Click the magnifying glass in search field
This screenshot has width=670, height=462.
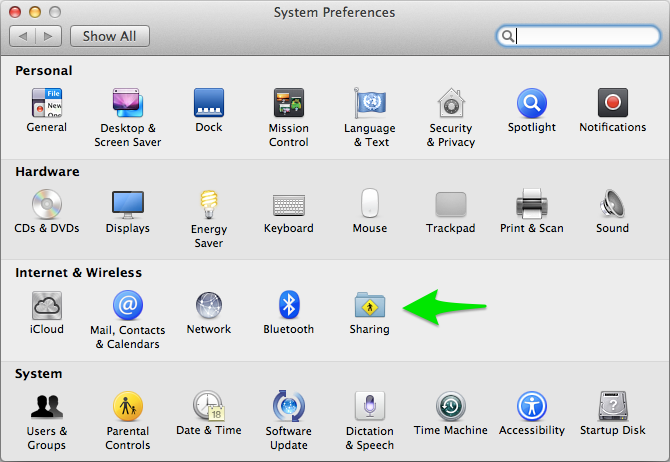pyautogui.click(x=508, y=36)
